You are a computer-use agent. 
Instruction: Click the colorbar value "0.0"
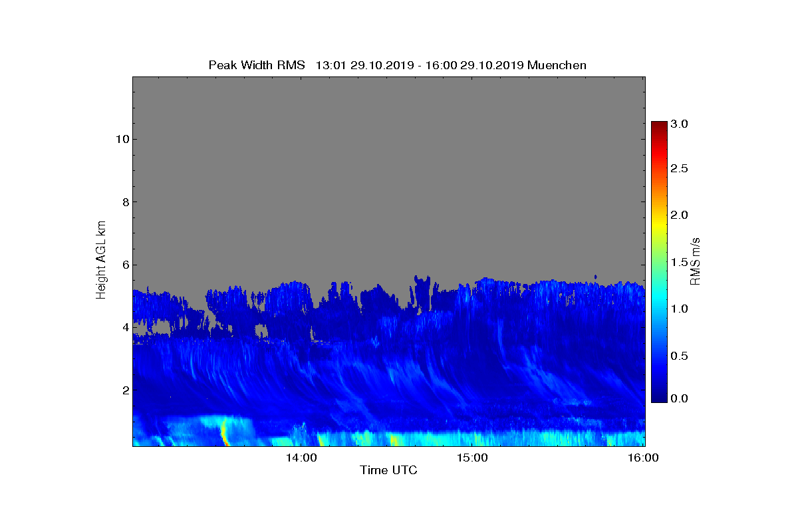[679, 398]
